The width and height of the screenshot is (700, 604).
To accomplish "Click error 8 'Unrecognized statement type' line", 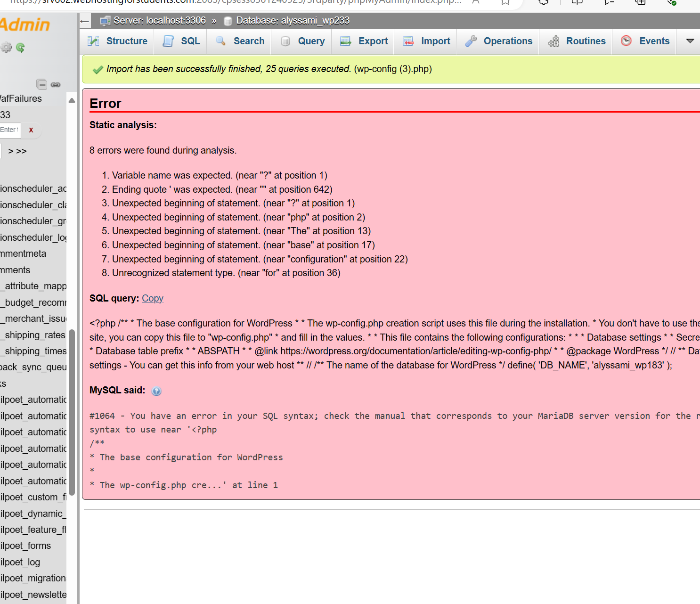I will [226, 273].
